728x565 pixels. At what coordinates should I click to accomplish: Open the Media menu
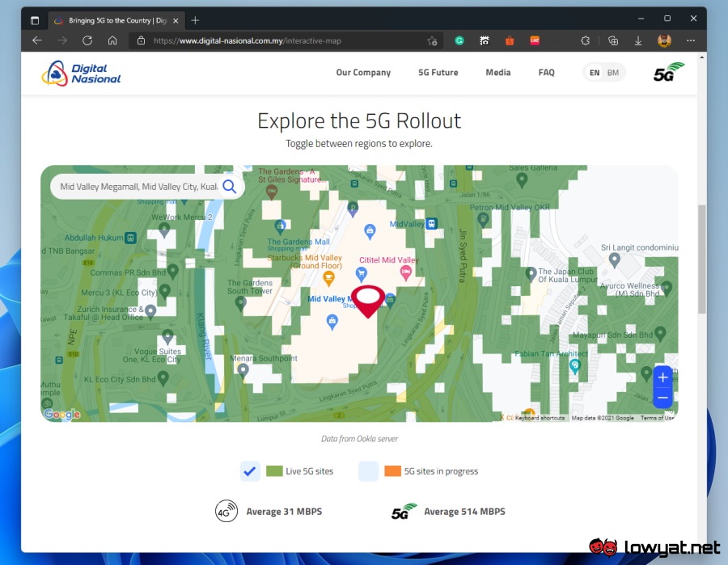click(498, 73)
